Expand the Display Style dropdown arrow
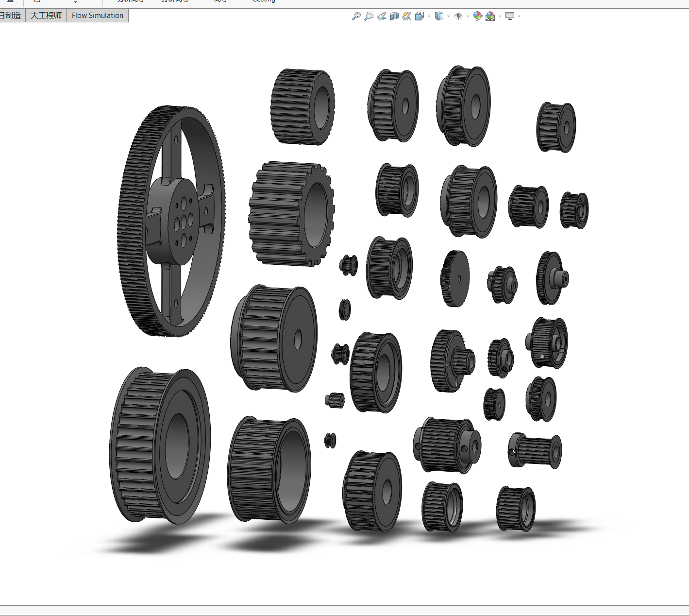 (x=448, y=17)
